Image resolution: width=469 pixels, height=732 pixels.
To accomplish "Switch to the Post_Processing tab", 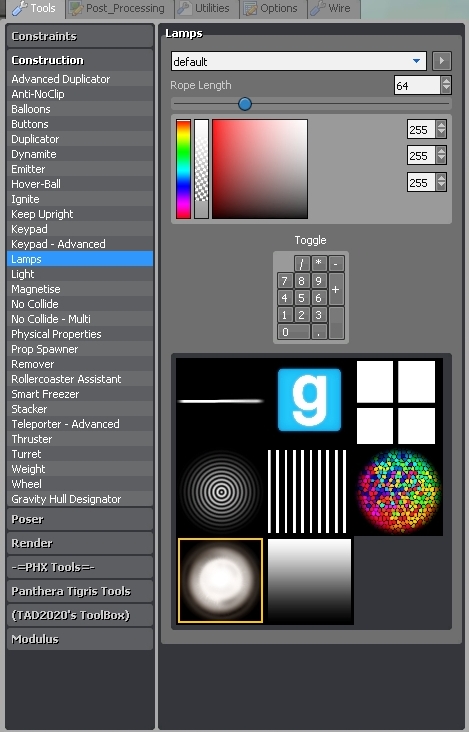I will coord(119,9).
